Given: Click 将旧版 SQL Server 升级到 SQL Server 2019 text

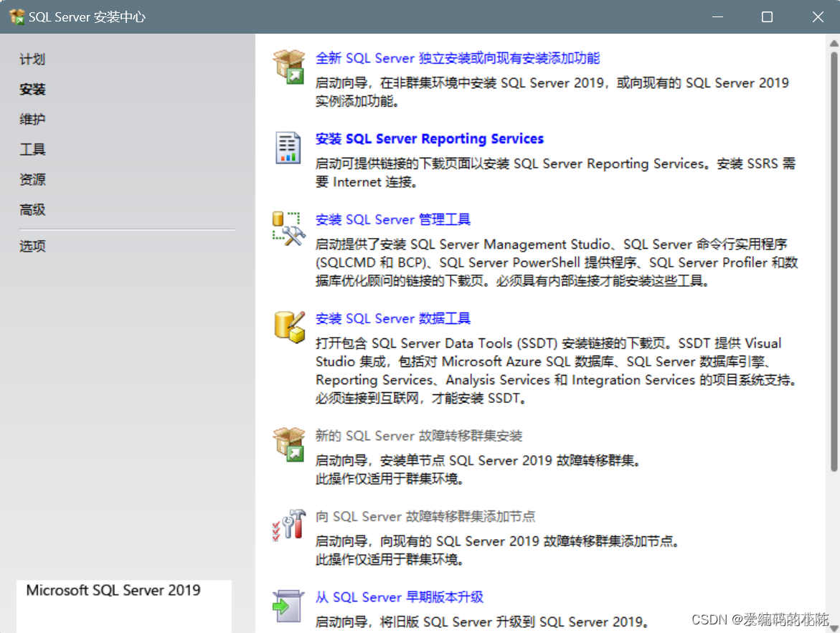Looking at the screenshot, I should coord(482,622).
